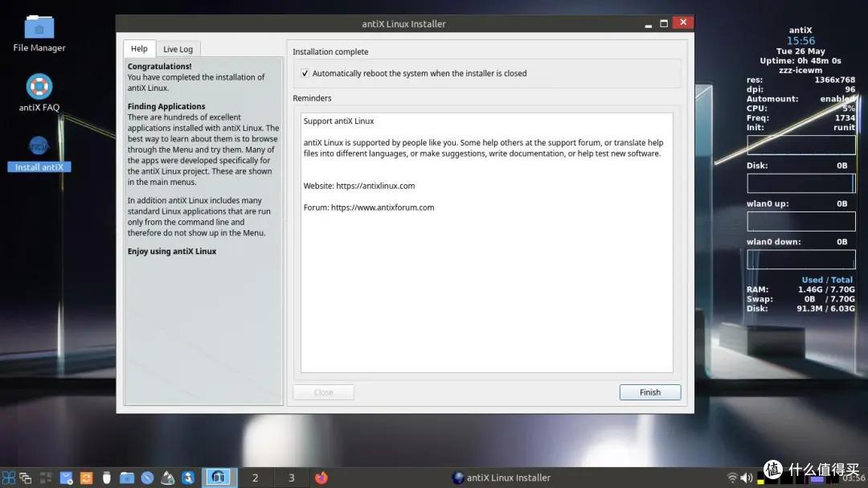Open the blue folder icon in taskbar
The image size is (868, 488).
(127, 478)
